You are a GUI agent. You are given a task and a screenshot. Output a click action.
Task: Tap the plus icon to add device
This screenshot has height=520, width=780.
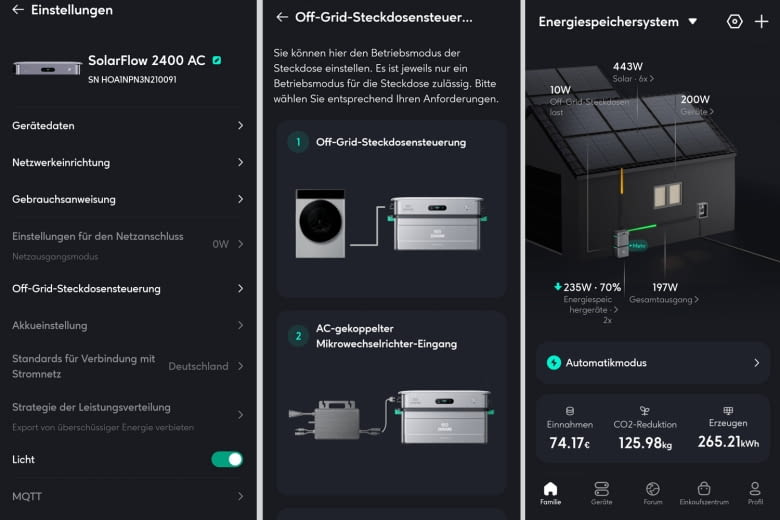[x=761, y=21]
